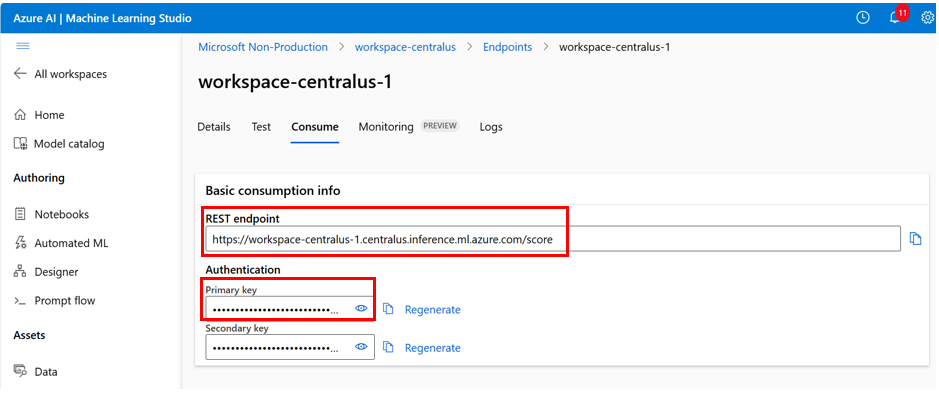Image resolution: width=939 pixels, height=393 pixels.
Task: Regenerate the primary key
Action: pyautogui.click(x=432, y=310)
